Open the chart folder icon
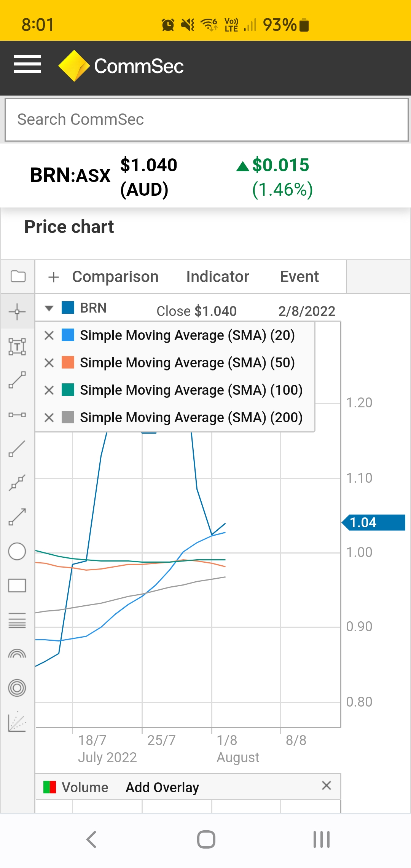This screenshot has width=411, height=868. pos(18,276)
